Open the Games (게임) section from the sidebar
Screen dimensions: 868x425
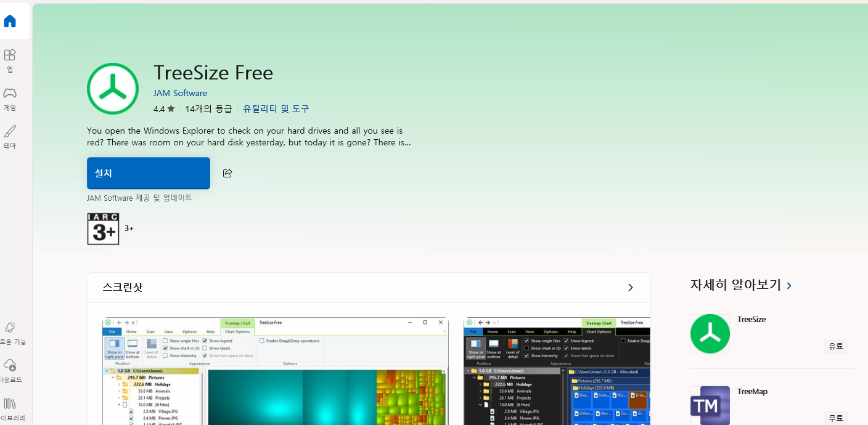(9, 99)
